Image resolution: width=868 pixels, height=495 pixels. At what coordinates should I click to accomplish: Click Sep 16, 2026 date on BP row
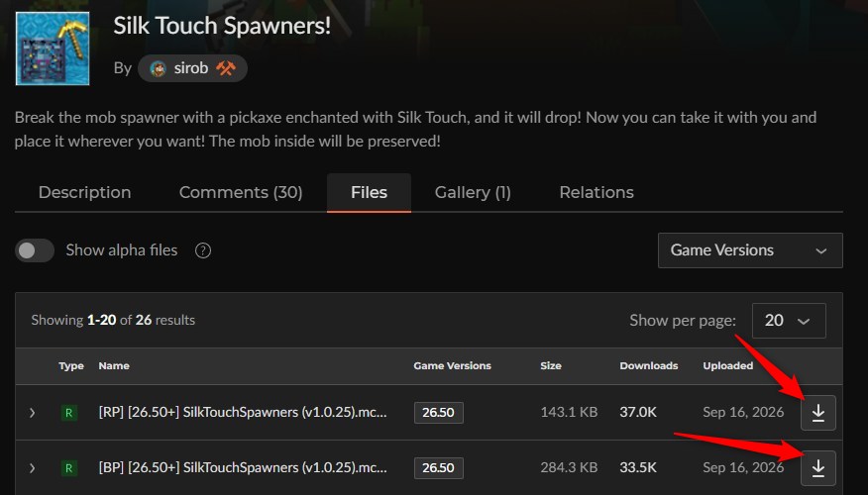tap(743, 467)
